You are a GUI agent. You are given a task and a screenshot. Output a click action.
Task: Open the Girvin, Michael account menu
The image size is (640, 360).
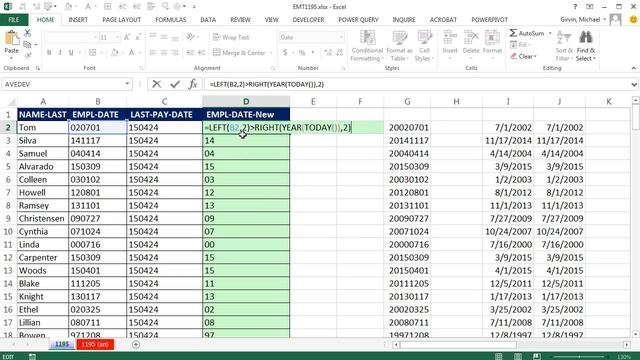[582, 20]
